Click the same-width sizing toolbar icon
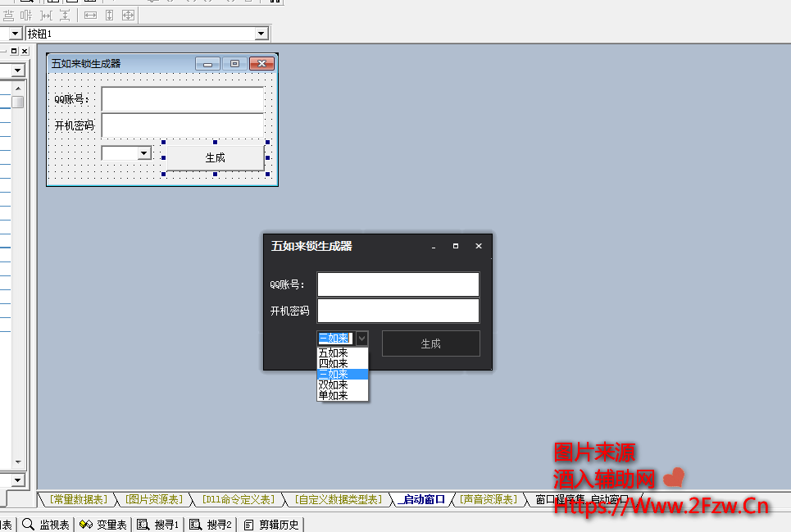The height and width of the screenshot is (532, 791). 90,15
